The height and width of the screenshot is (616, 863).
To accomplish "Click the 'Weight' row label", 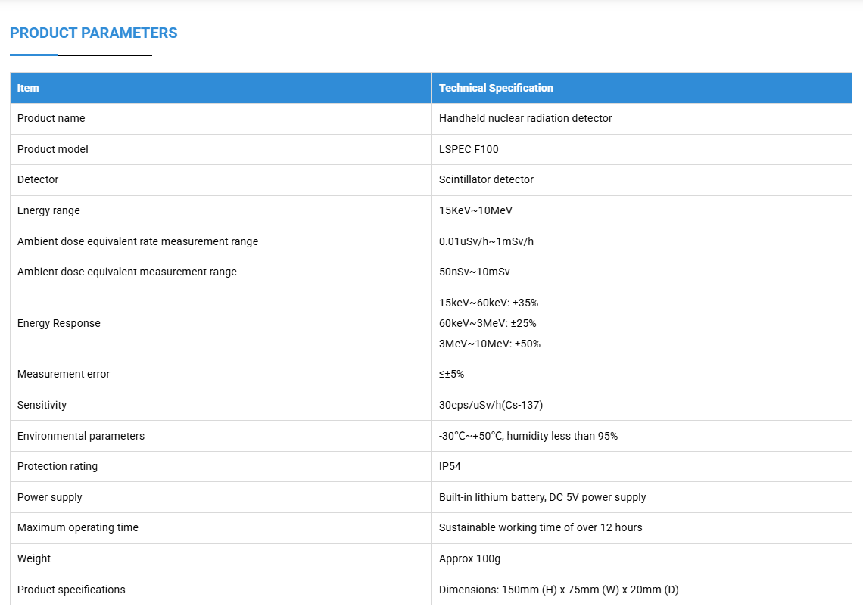I will (x=34, y=558).
